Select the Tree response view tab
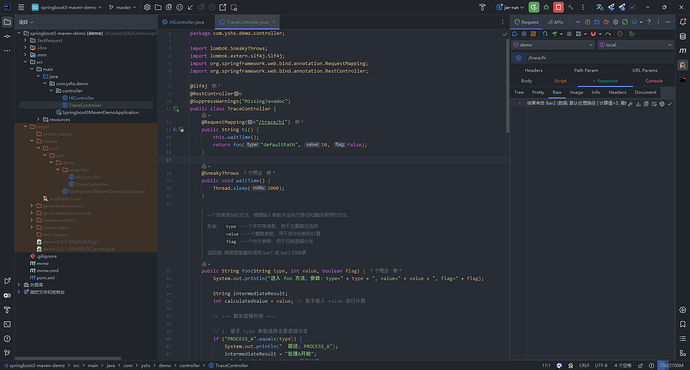 tap(519, 92)
